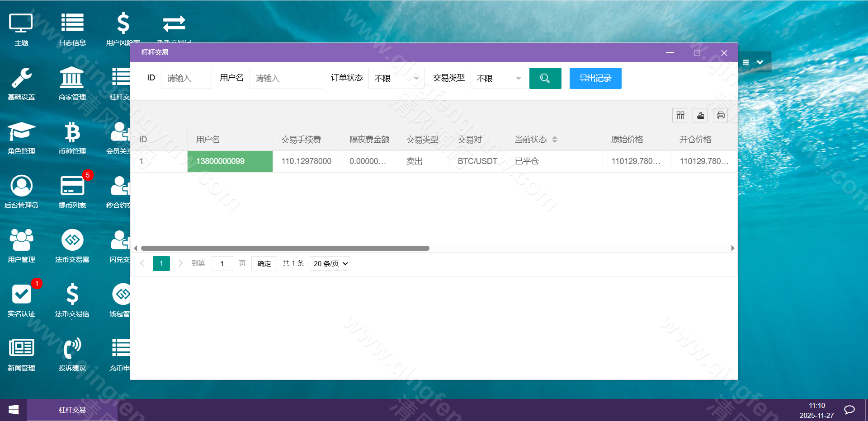Select 杠杆交易 in the taskbar

[x=71, y=410]
